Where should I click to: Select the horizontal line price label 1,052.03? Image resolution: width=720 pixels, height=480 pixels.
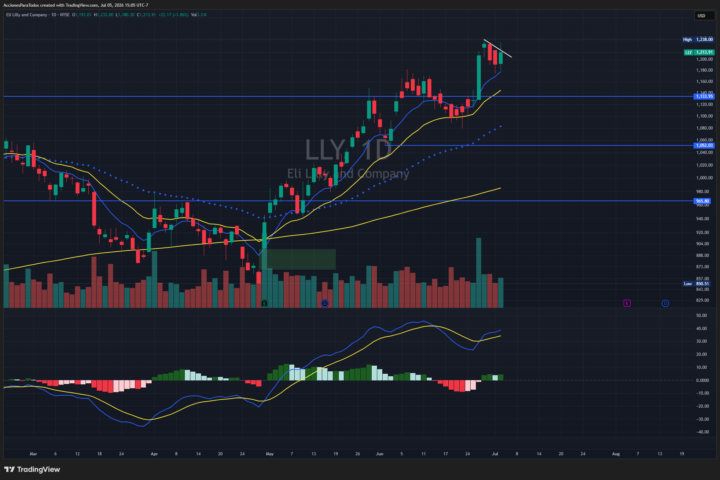[x=704, y=145]
